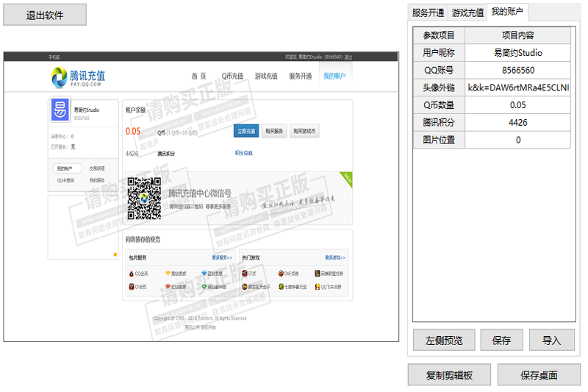588x392 pixels.
Task: Select the 我的账户 tab
Action: (x=507, y=12)
